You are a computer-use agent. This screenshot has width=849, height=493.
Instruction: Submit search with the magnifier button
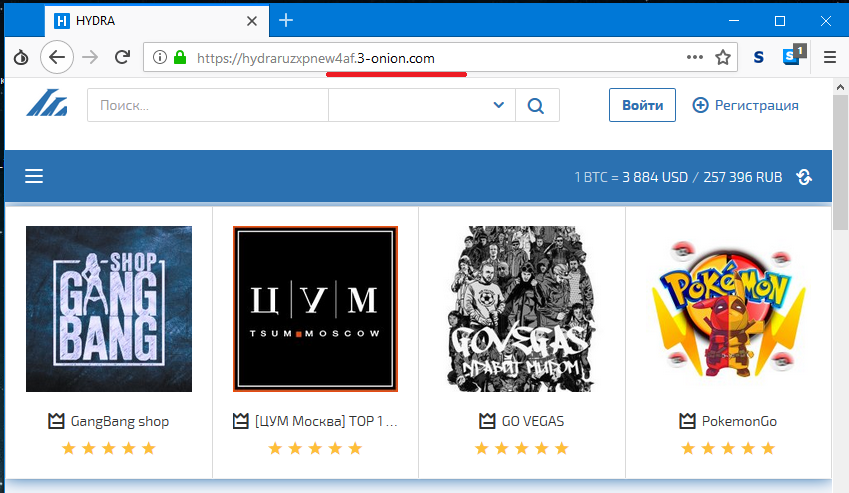click(x=537, y=105)
